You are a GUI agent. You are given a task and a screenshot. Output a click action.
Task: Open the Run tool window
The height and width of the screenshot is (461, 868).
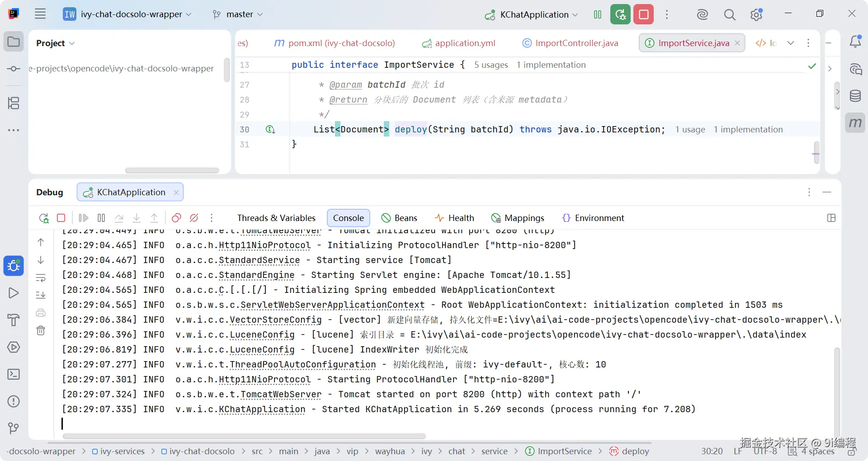click(x=14, y=293)
